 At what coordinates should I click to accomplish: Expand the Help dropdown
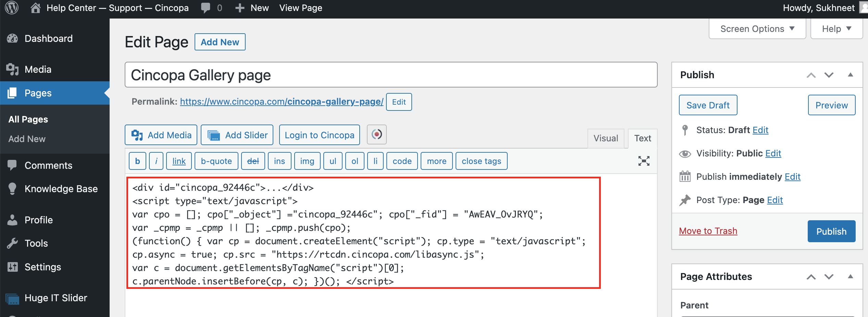click(x=836, y=29)
